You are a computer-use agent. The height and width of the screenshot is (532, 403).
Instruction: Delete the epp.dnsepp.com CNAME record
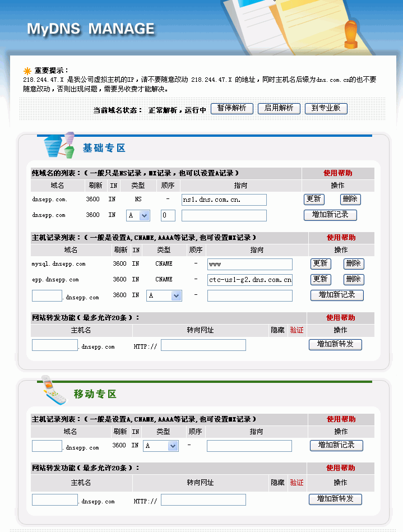point(354,279)
